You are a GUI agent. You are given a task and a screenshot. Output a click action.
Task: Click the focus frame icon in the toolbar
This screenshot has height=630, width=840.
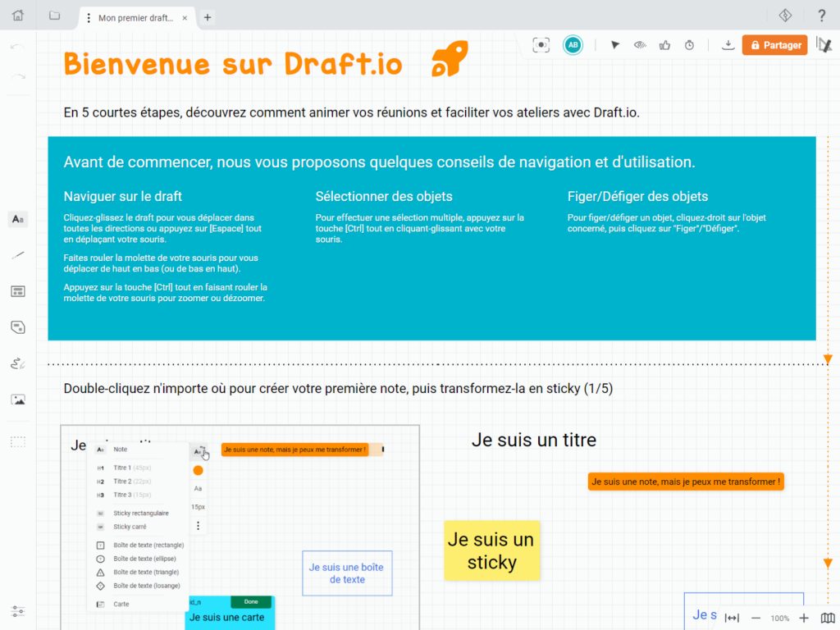[541, 45]
